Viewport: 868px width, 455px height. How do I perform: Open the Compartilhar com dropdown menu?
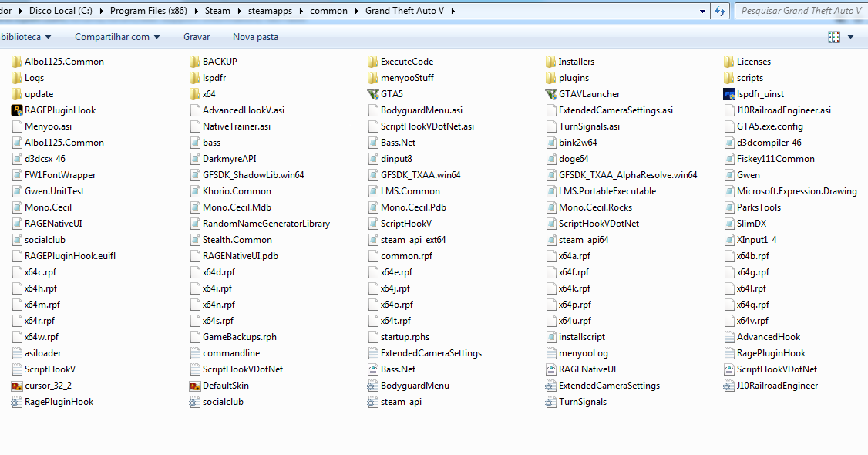pos(117,37)
